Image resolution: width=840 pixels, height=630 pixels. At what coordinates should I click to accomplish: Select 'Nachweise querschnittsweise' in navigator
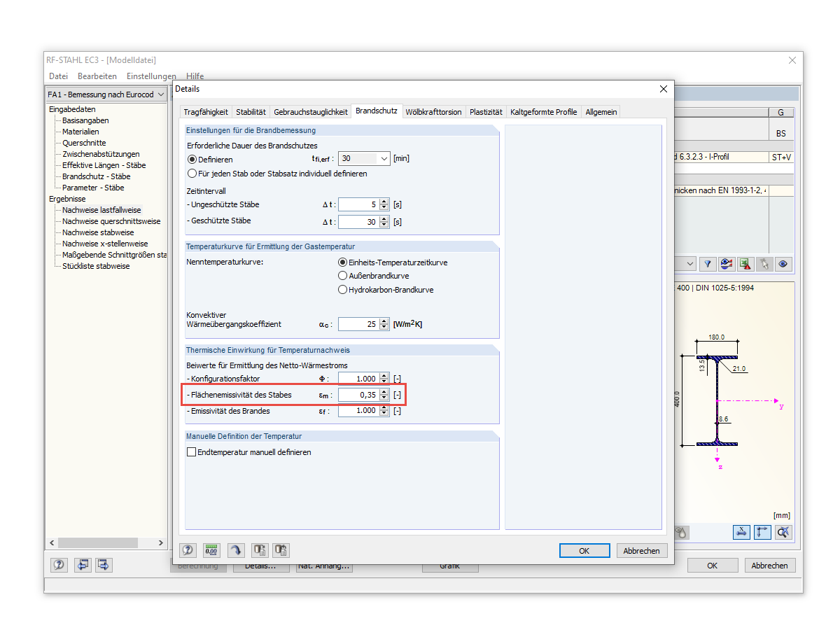pos(111,221)
